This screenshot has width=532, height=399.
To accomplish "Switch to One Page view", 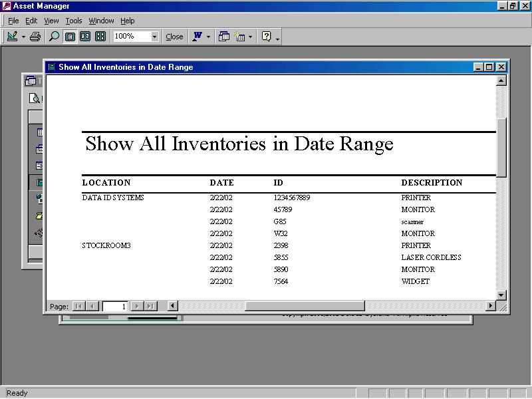I will point(70,37).
